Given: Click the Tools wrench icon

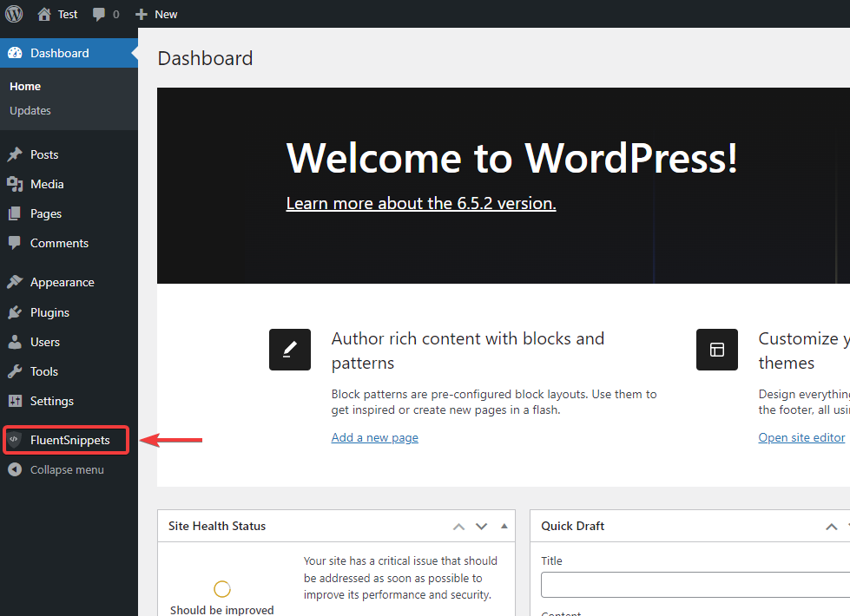Looking at the screenshot, I should coord(15,371).
